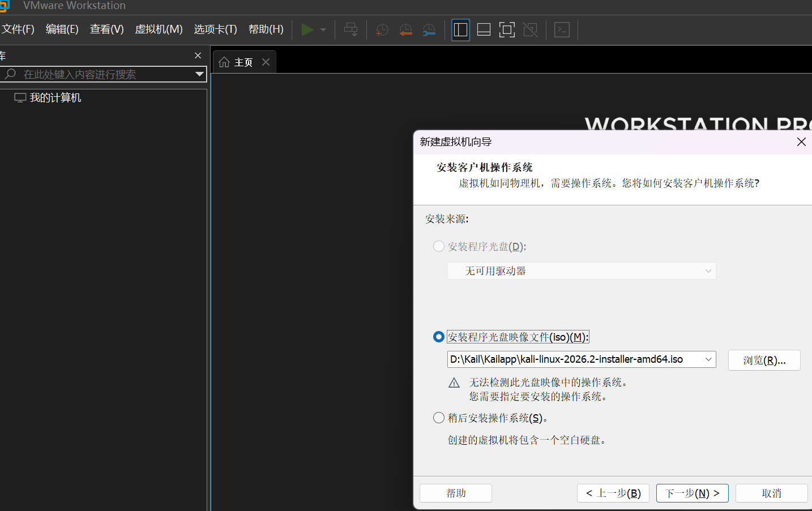Select 安装程序光盘映像文件(iso) radio option
The width and height of the screenshot is (812, 511).
click(439, 337)
